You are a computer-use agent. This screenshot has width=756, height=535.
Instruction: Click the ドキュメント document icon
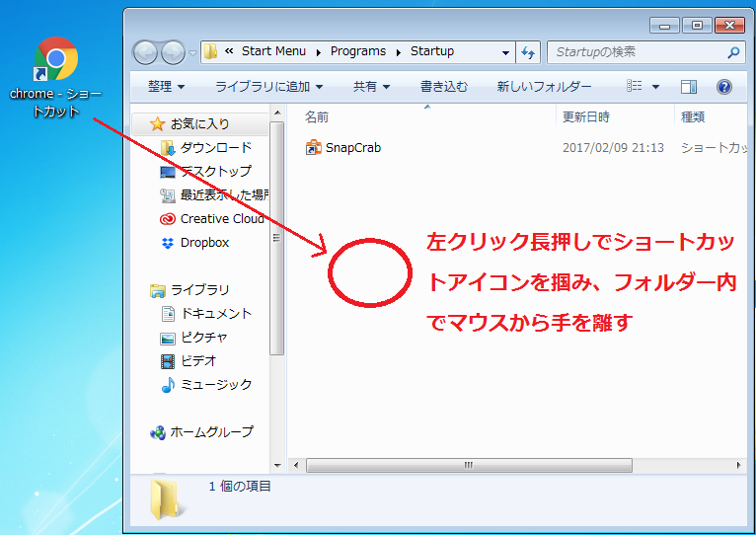click(x=168, y=314)
